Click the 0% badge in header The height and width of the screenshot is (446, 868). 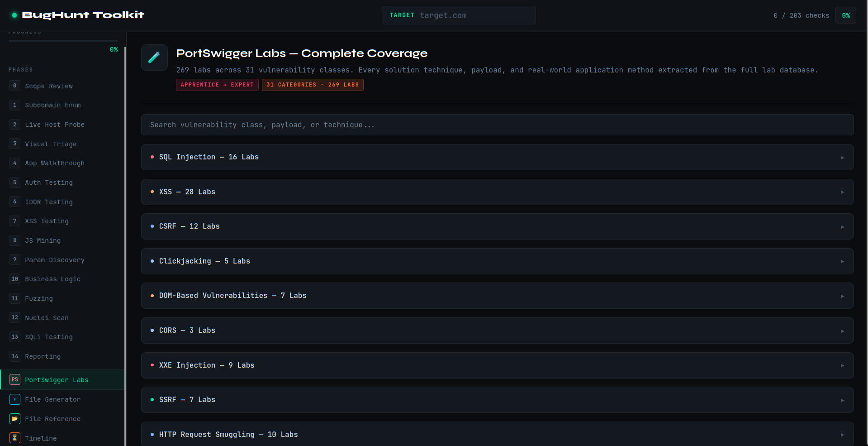point(846,15)
